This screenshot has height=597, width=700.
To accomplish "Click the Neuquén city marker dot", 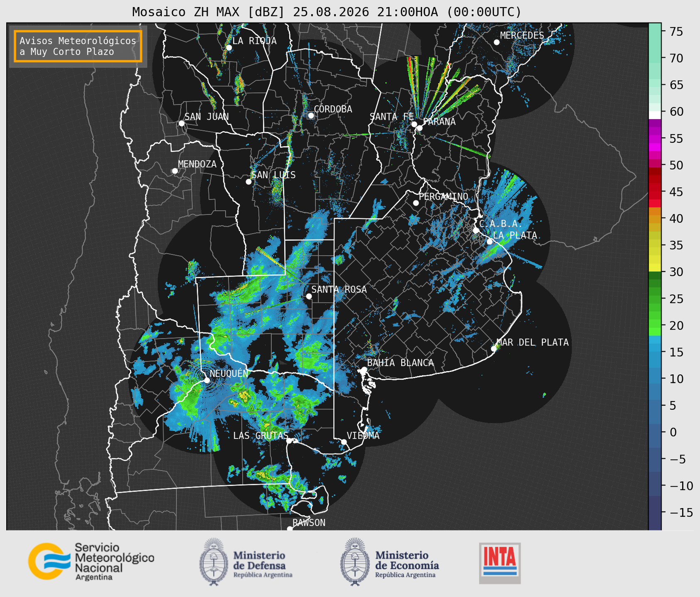I will (207, 380).
